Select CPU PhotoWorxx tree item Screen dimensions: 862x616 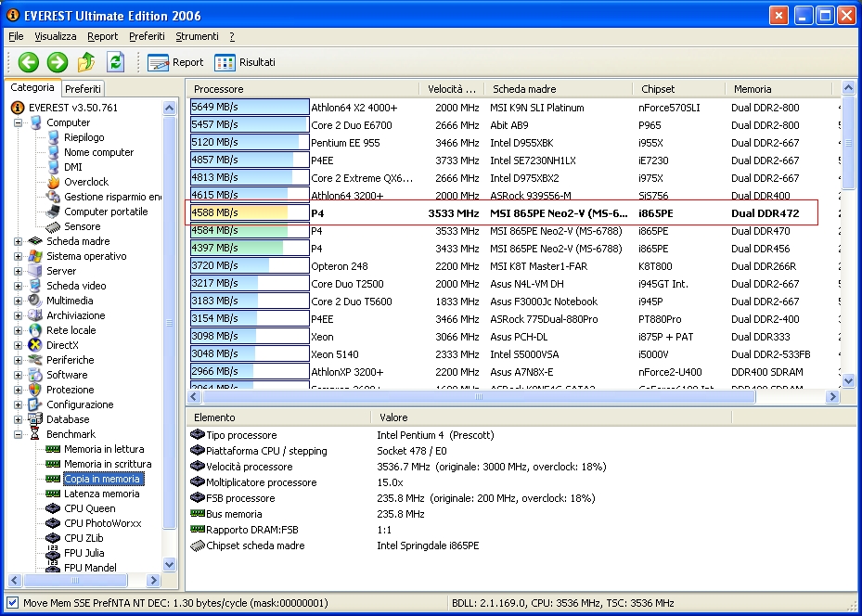[x=103, y=523]
